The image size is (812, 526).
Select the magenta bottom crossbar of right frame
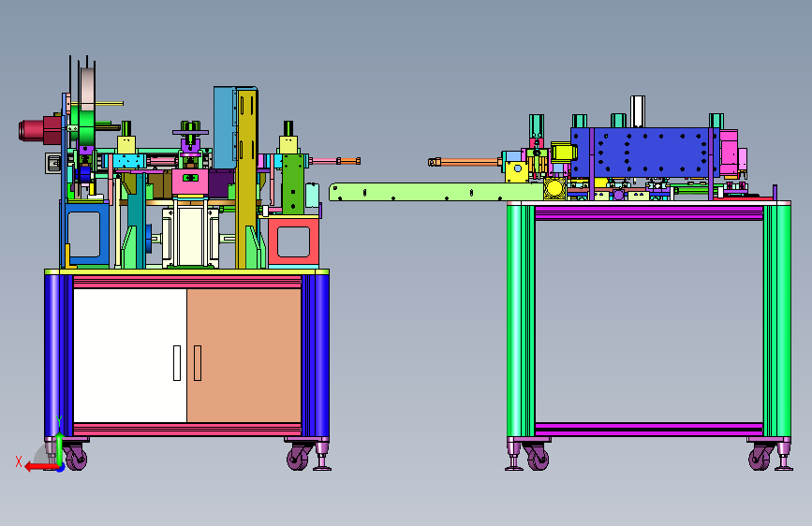(649, 430)
